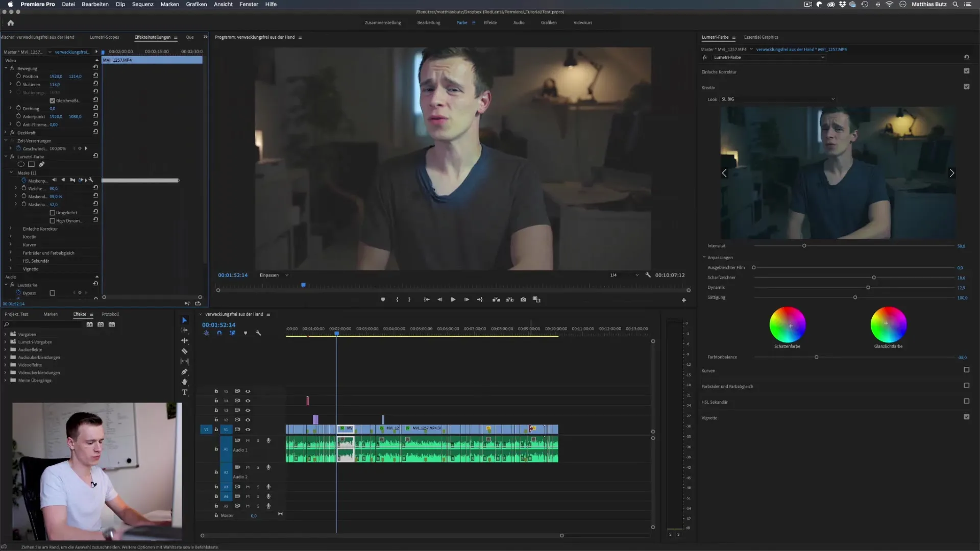Select the Ripple Edit tool
Screen dimensions: 980x551
coord(184,340)
